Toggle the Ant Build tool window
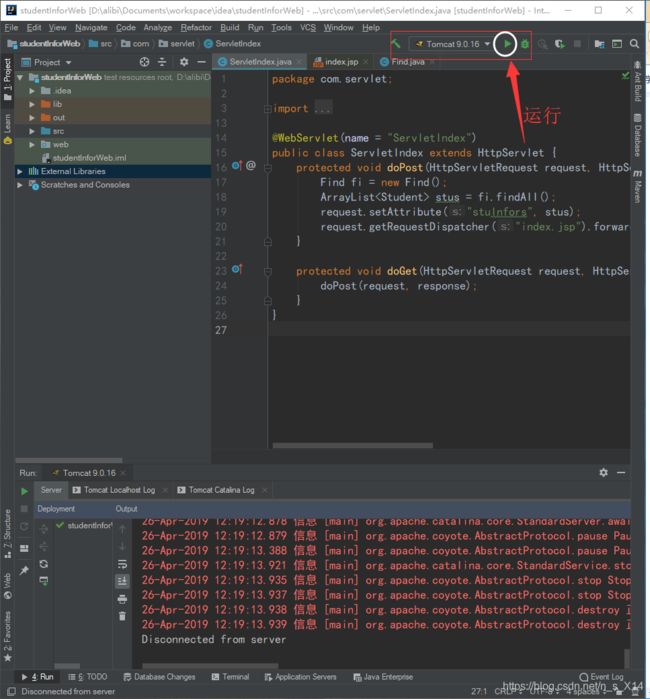The height and width of the screenshot is (699, 650). (638, 82)
